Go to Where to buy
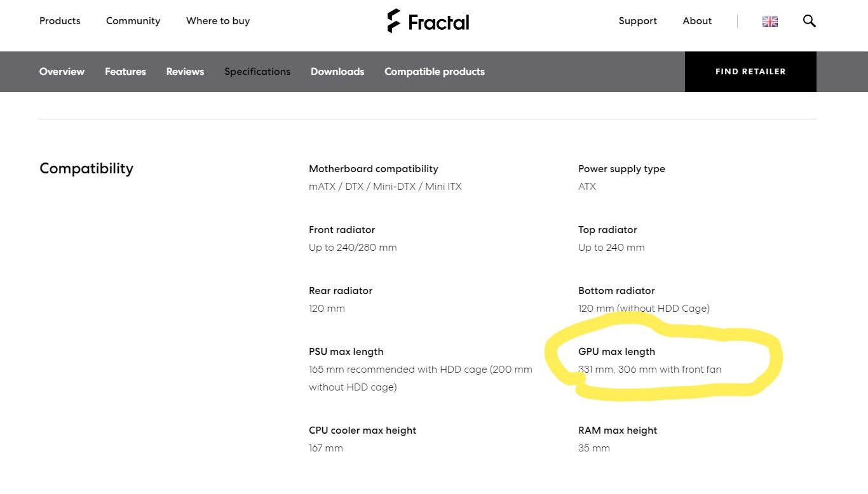 click(218, 21)
